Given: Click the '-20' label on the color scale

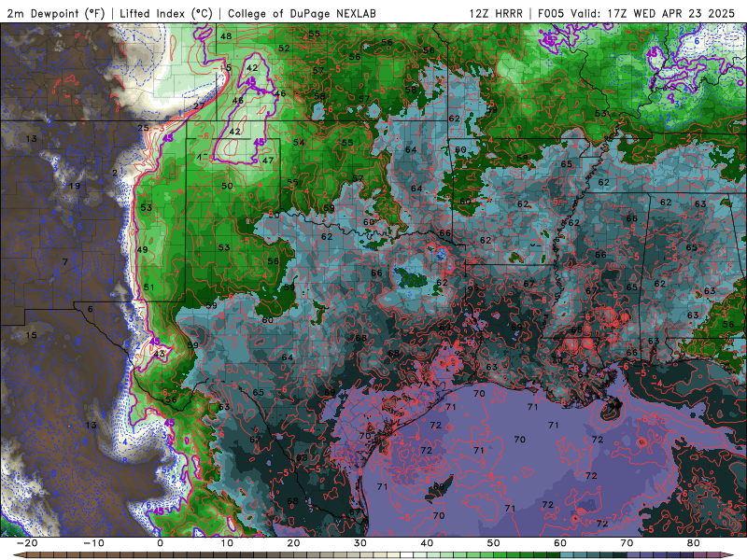Looking at the screenshot, I should click(x=27, y=543).
